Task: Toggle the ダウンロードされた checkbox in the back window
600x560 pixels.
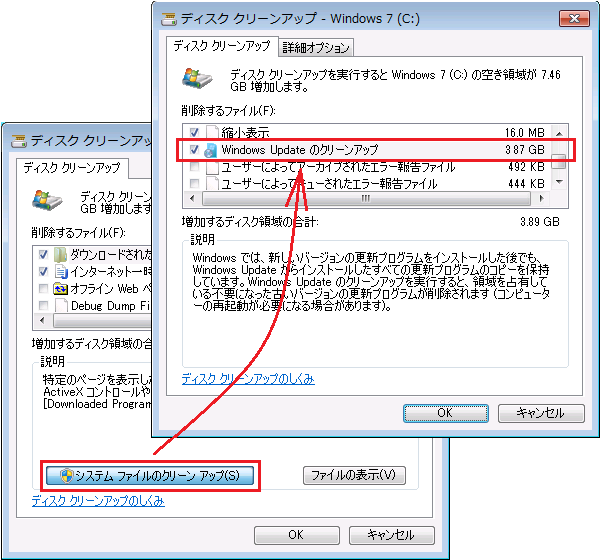Action: 43,255
